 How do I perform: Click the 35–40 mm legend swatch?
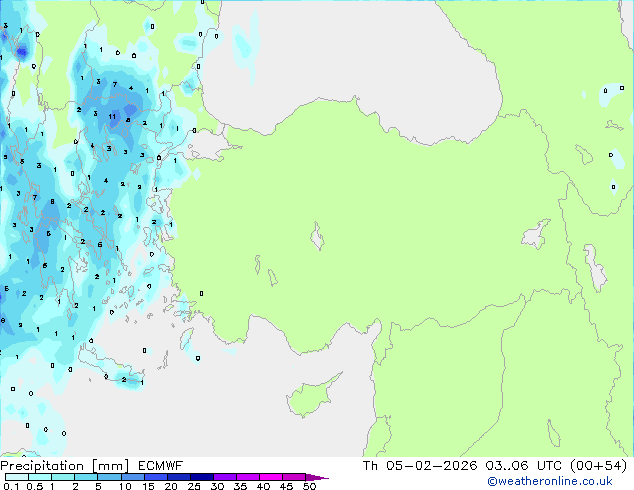pyautogui.click(x=248, y=477)
